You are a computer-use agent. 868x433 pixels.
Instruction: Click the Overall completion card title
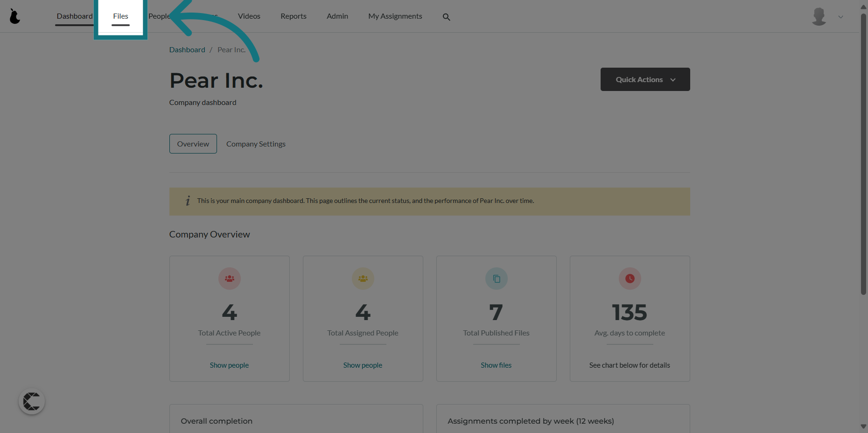217,421
